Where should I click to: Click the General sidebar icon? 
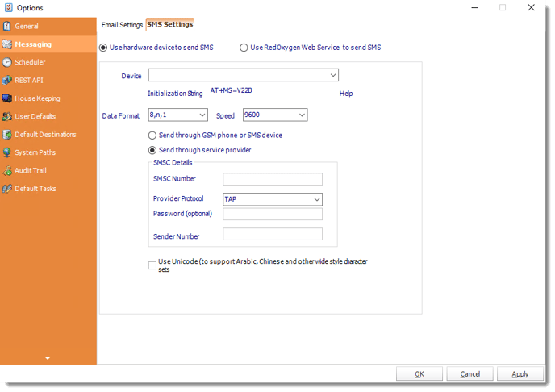(6, 26)
